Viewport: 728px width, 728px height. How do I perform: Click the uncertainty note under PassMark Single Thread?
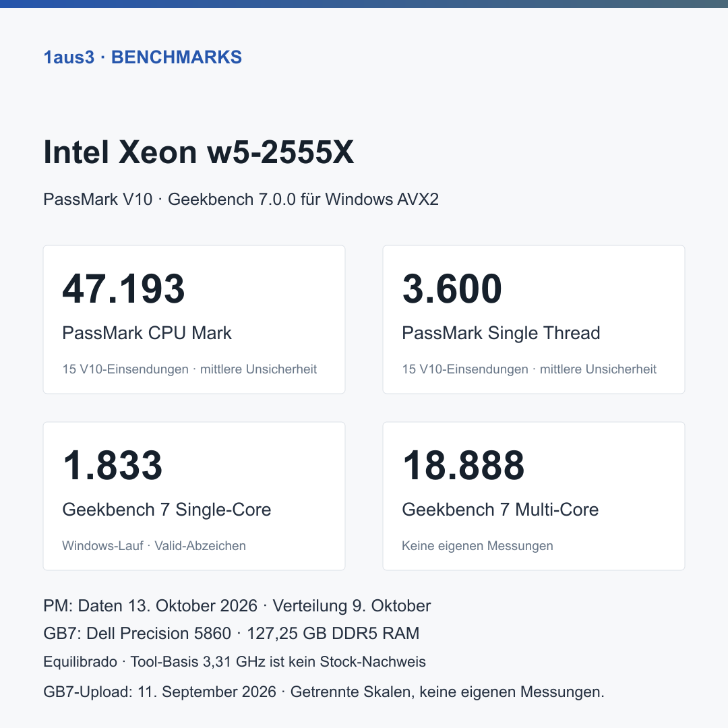coord(529,369)
